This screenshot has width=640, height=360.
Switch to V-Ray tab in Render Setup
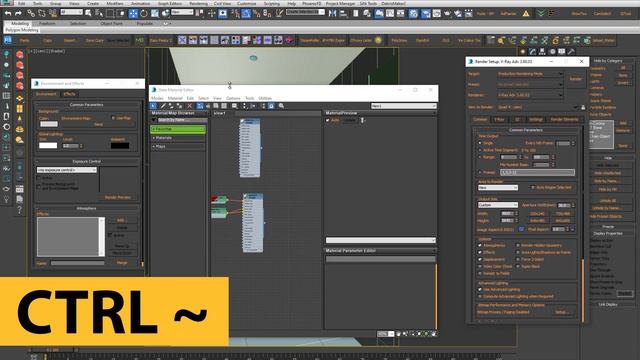pos(499,120)
